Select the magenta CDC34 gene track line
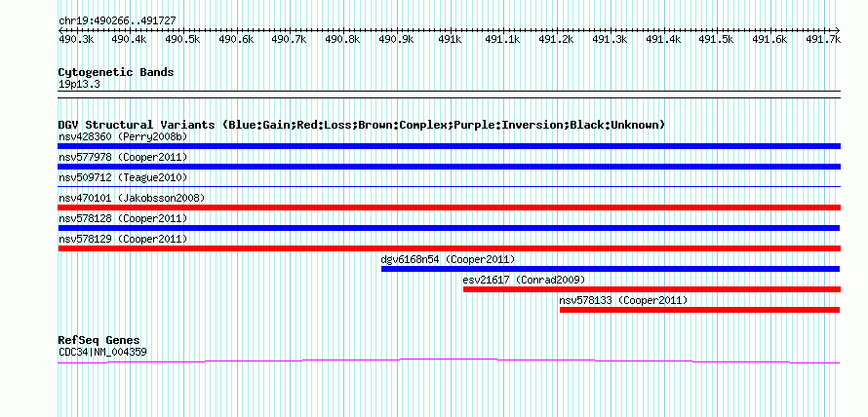 coord(449,361)
